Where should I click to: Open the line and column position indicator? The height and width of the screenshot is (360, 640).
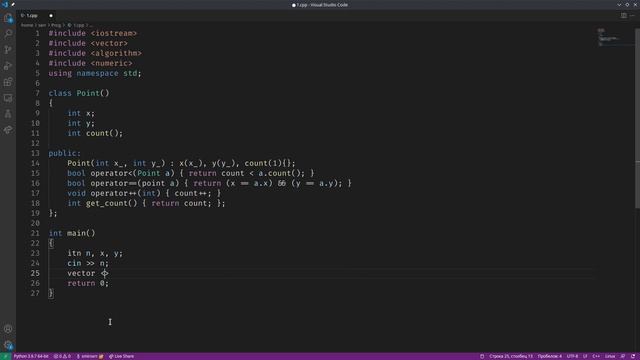(511, 356)
